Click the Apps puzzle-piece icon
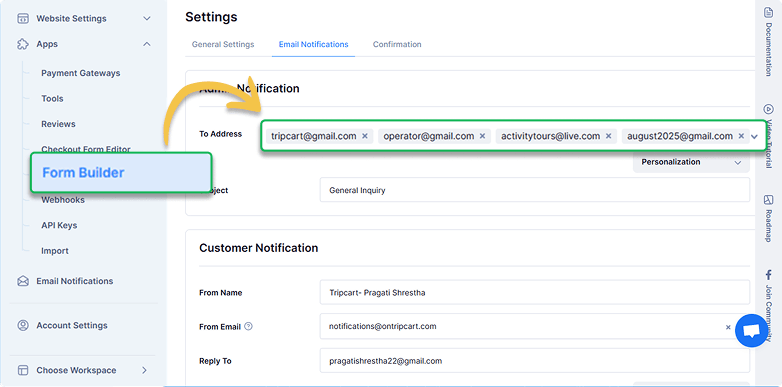 pyautogui.click(x=23, y=44)
